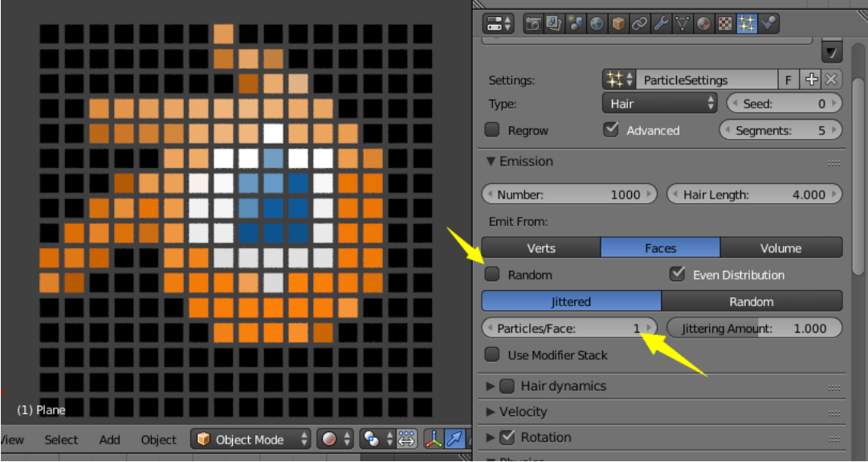Open the Particles properties tab (sparkles icon)
This screenshot has width=868, height=462.
746,23
